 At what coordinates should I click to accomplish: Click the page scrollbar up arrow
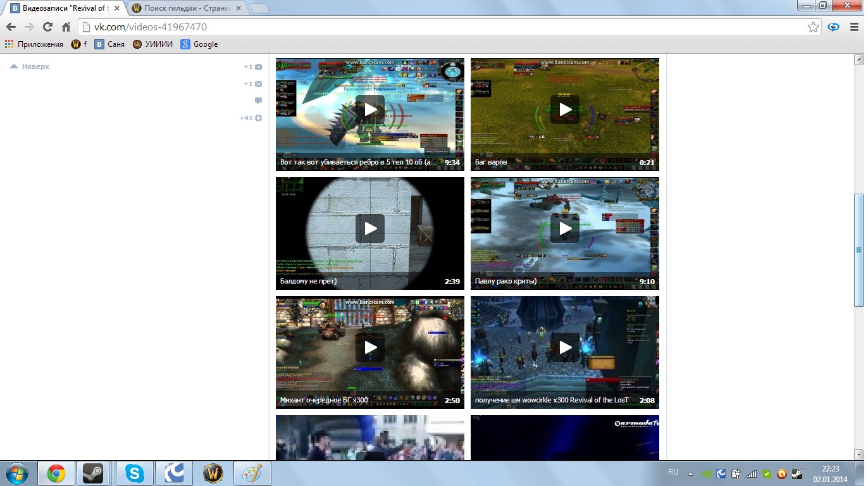click(x=859, y=60)
